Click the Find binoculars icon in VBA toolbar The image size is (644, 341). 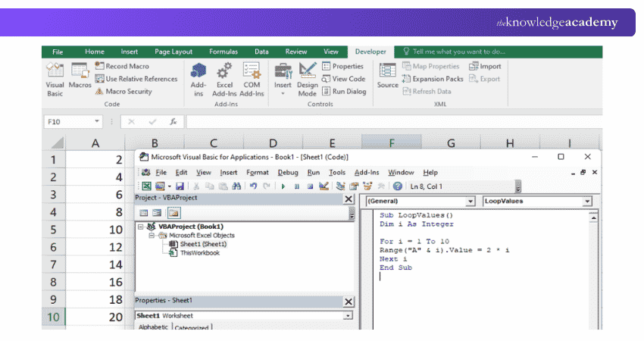point(236,186)
